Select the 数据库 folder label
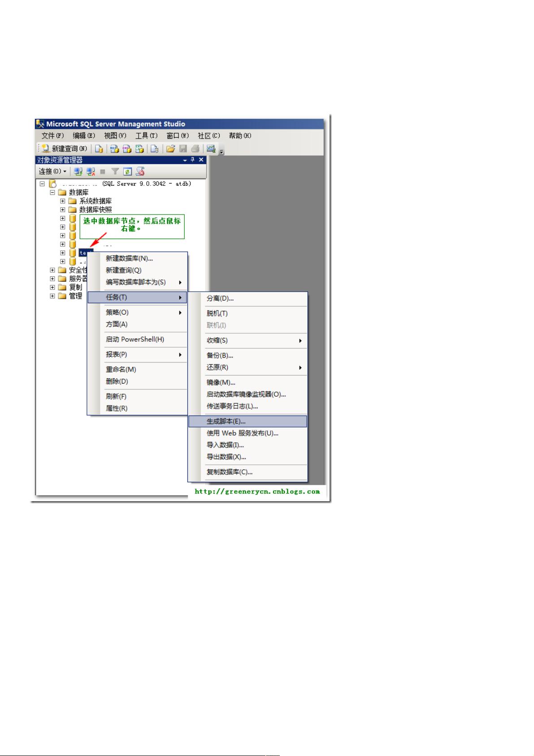The image size is (534, 756). coord(78,192)
